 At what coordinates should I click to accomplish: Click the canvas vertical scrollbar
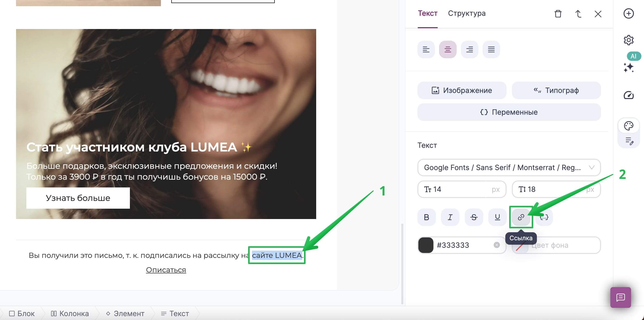tap(402, 264)
